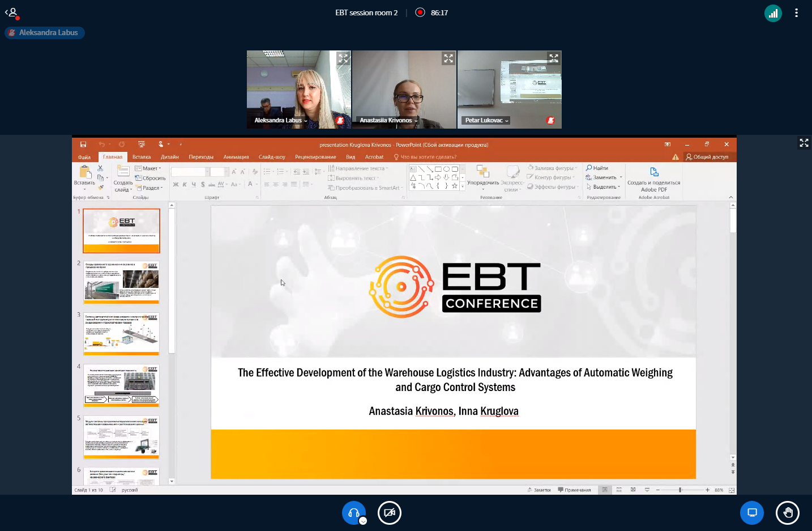812x531 pixels.
Task: Open Anastasiia Krivonos name dropdown
Action: [388, 120]
